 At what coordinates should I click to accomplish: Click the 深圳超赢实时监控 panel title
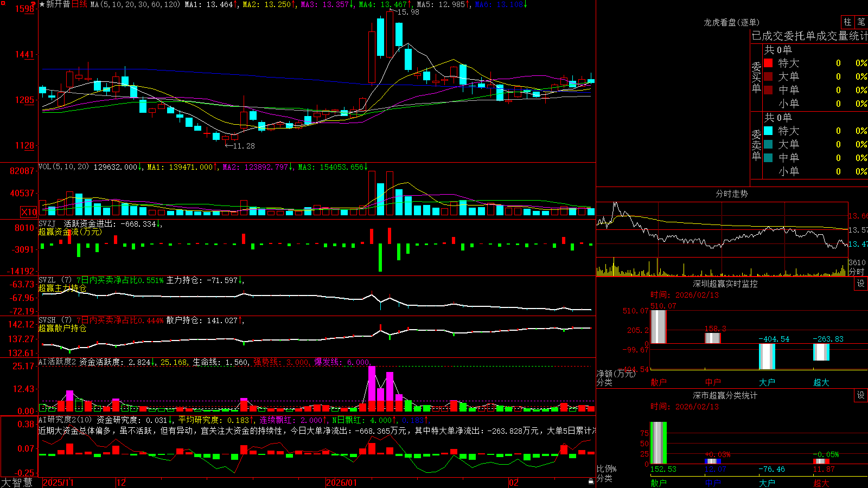pos(725,284)
